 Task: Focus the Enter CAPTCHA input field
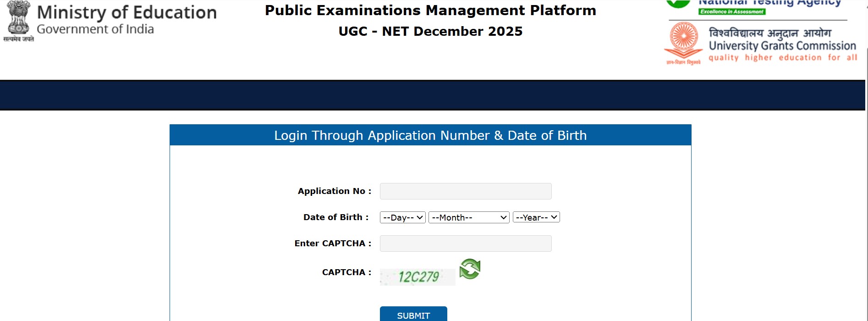pyautogui.click(x=466, y=244)
